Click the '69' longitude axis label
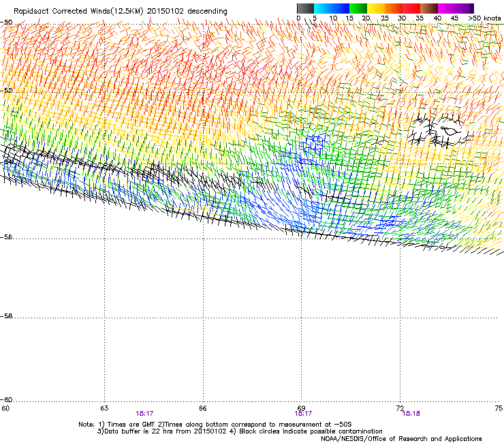 301,408
